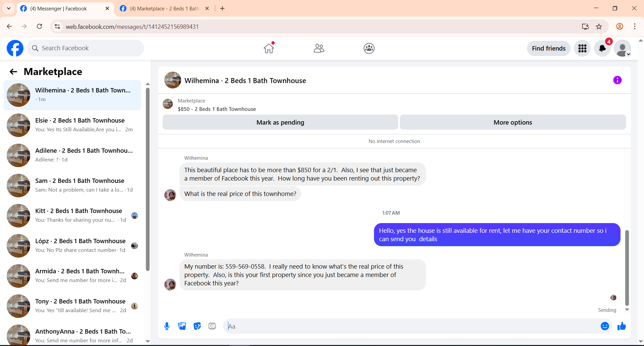The image size is (644, 346).
Task: Open the Groups icon in top navigation
Action: coord(369,48)
